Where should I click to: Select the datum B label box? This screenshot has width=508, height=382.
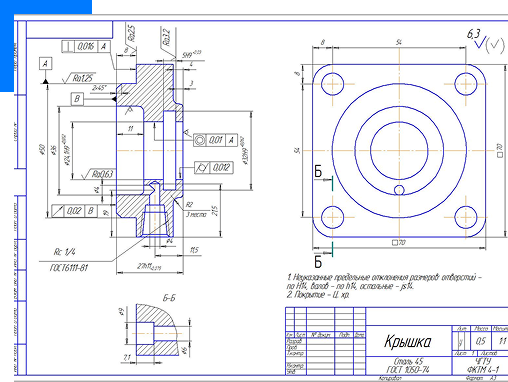[77, 99]
